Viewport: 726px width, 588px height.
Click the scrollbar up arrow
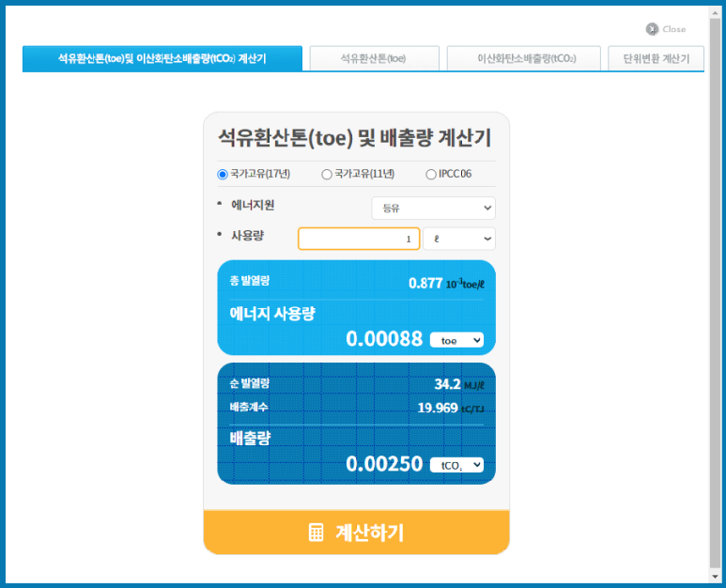pyautogui.click(x=715, y=11)
